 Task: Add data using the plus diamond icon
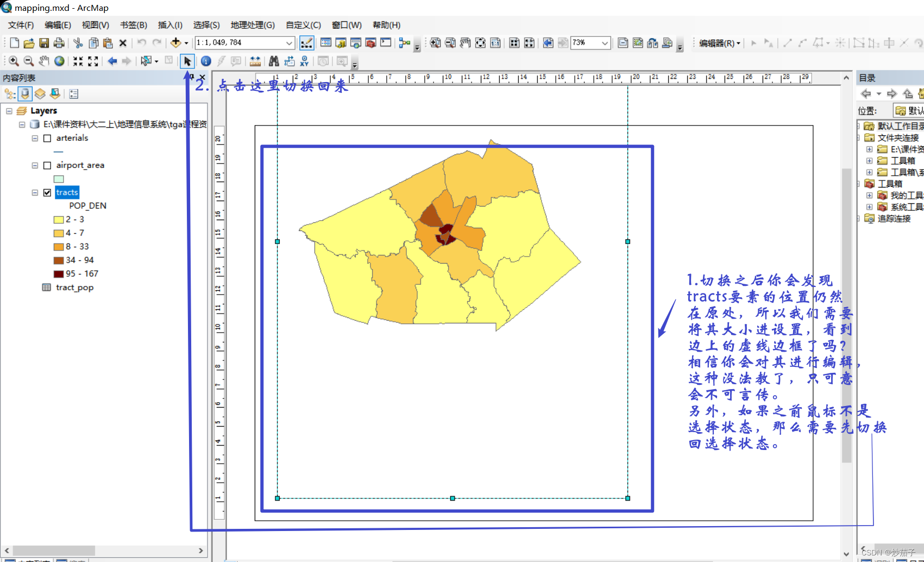coord(175,42)
